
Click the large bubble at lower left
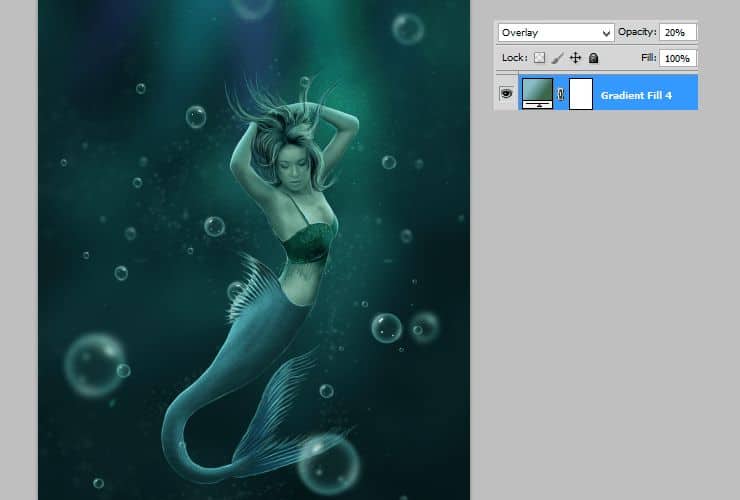[94, 364]
